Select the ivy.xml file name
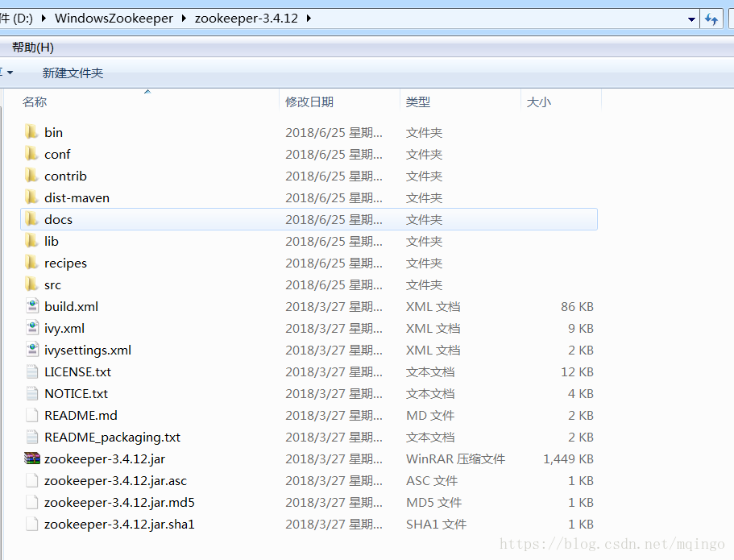The height and width of the screenshot is (560, 734). coord(64,328)
